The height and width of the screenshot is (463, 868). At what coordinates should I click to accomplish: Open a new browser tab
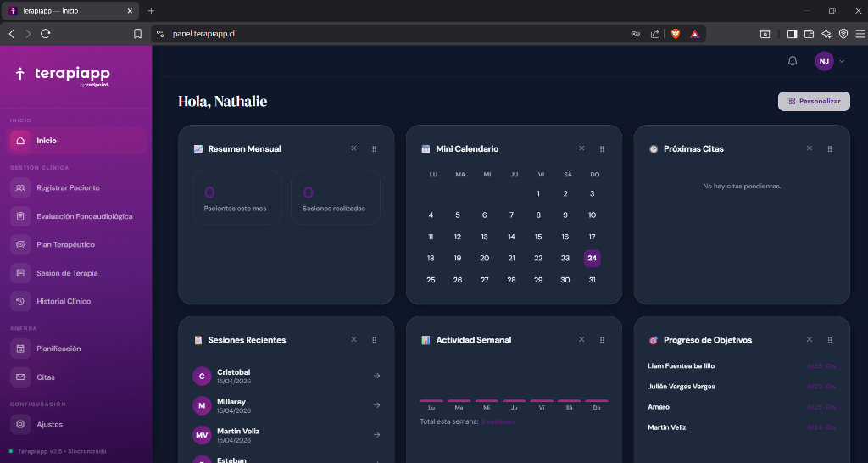[151, 10]
